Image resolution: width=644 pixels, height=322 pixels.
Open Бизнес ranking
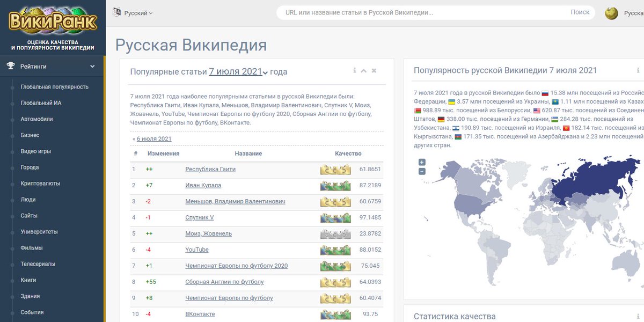pos(30,135)
